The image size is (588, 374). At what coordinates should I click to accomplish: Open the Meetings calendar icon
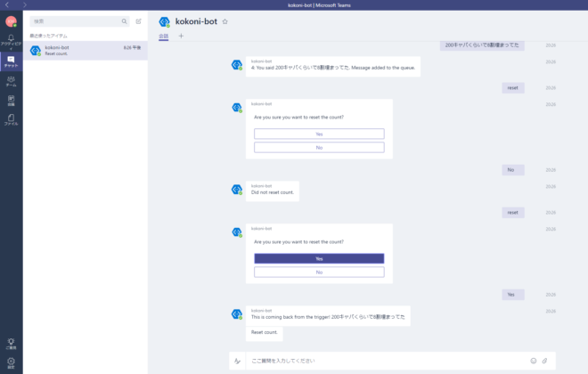(x=11, y=101)
